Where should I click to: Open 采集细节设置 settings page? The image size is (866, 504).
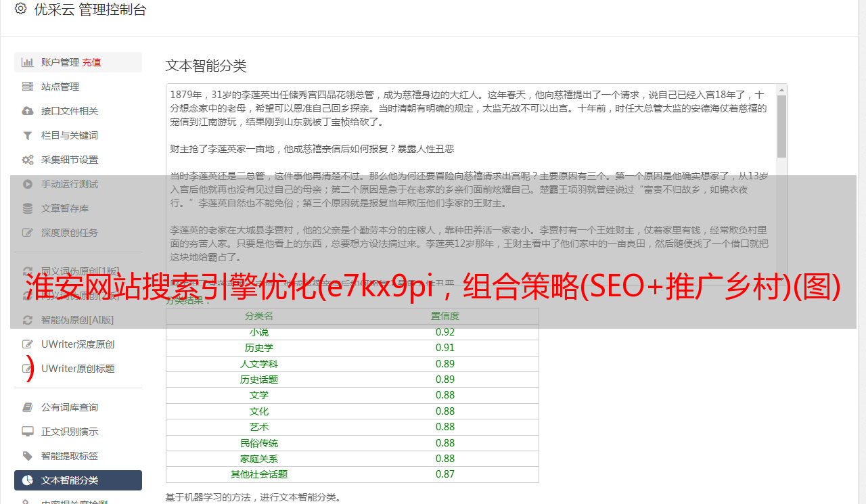[x=78, y=160]
